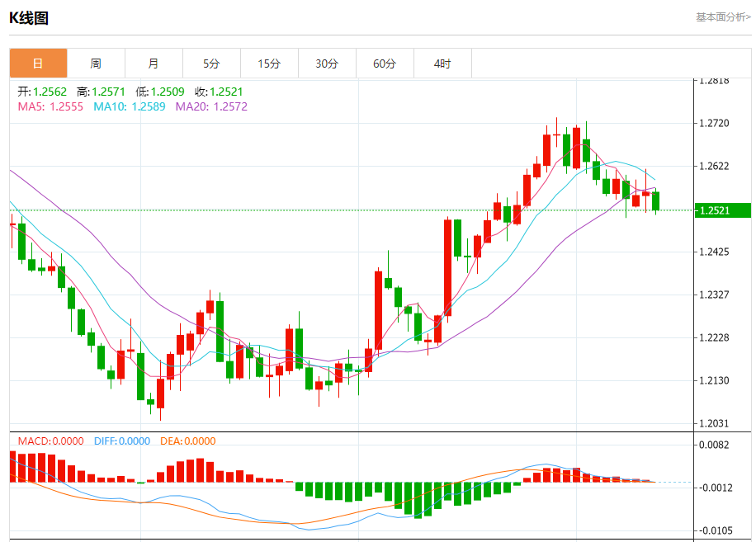The image size is (756, 542).
Task: Click the 0.0082 MACD axis label
Action: tap(714, 445)
